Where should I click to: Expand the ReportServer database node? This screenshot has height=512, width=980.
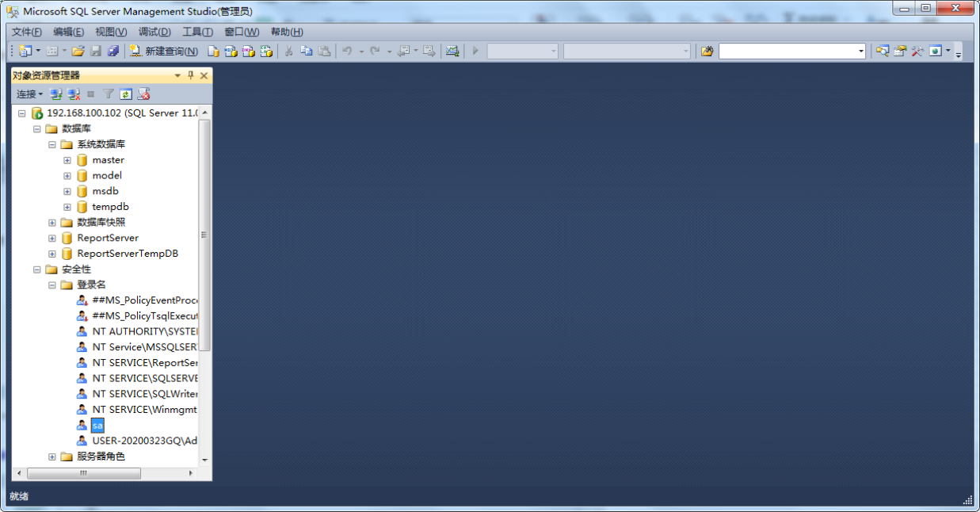(51, 237)
